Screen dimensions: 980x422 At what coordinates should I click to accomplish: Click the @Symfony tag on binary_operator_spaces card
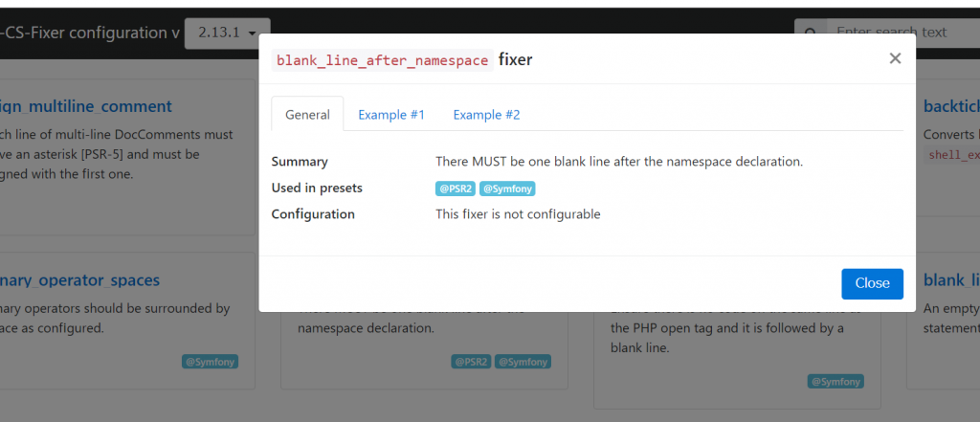click(210, 362)
